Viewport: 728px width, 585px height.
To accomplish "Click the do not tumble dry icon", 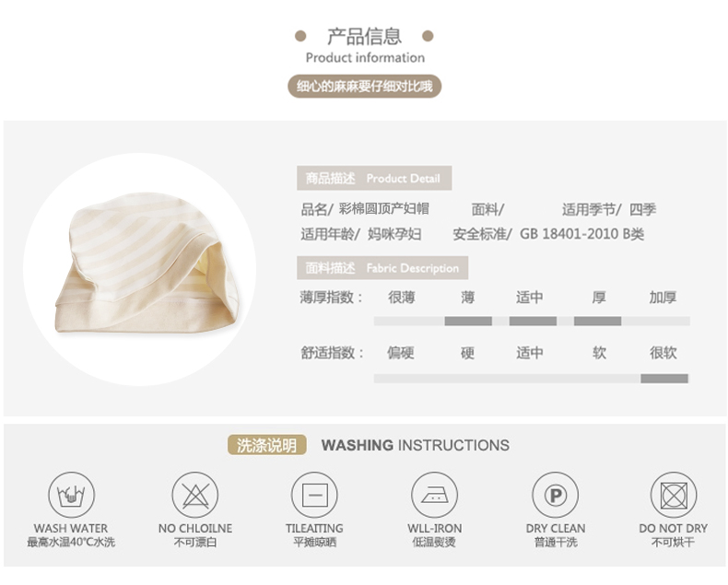I will [674, 496].
